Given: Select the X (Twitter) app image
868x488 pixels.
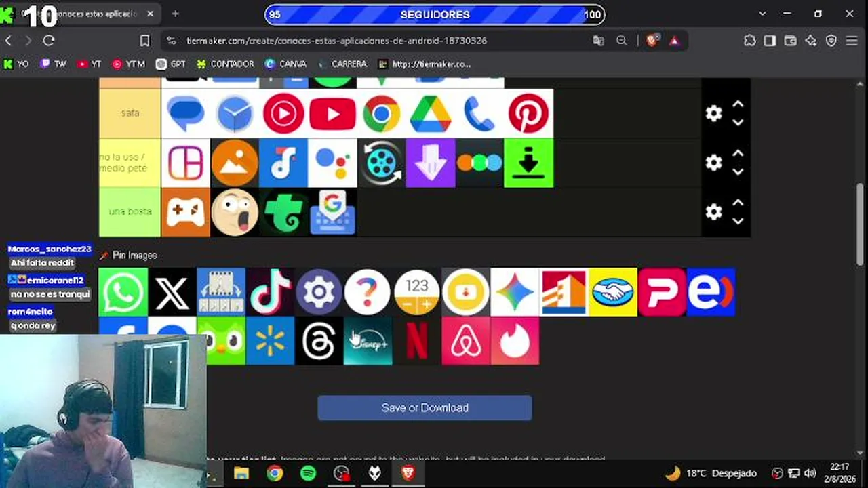Looking at the screenshot, I should (x=172, y=292).
